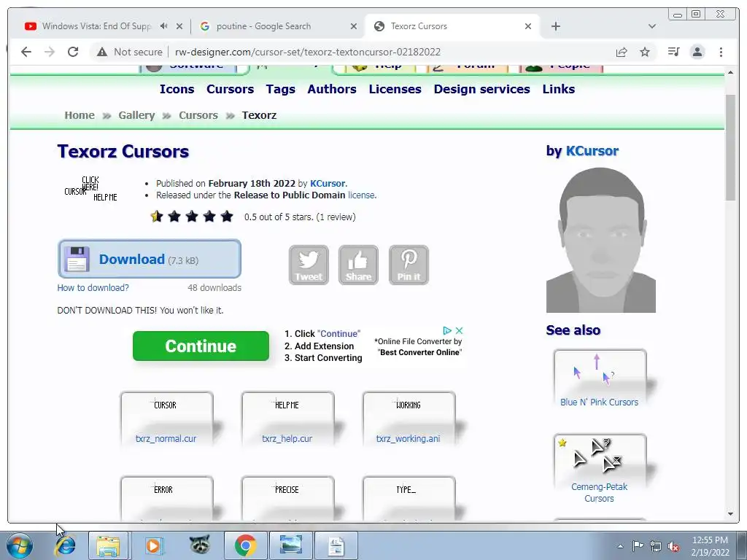Close the Windows Vista YouTube tab
Screen dimensions: 747x560
tap(179, 26)
